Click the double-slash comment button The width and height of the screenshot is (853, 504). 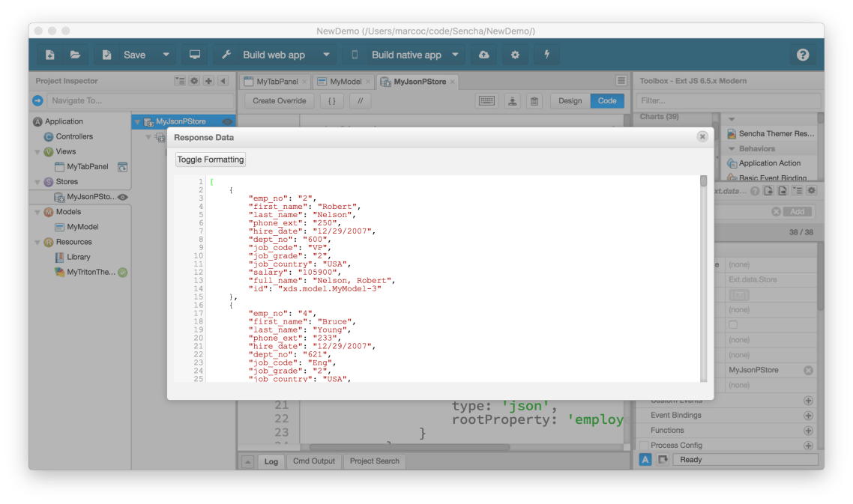coord(360,100)
